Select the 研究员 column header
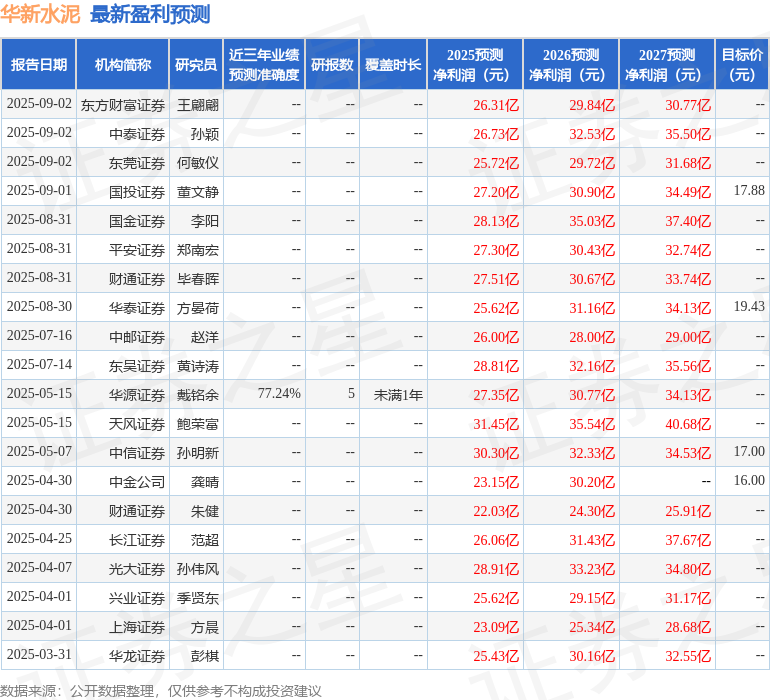770x700 pixels. point(195,65)
